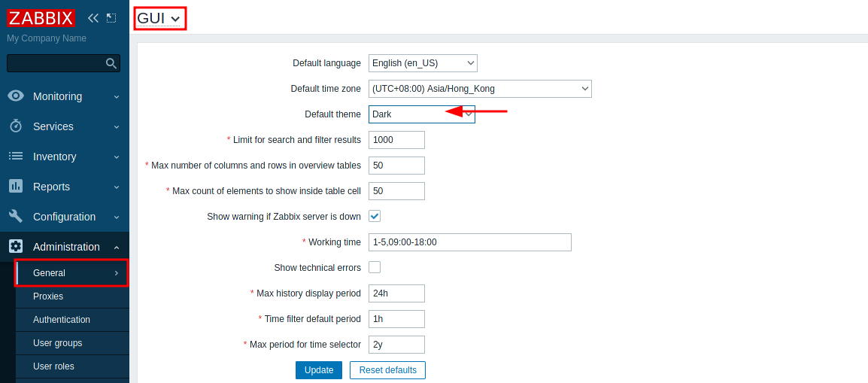Image resolution: width=868 pixels, height=383 pixels.
Task: Toggle Show warning if Zabbix server is down
Action: coord(375,217)
